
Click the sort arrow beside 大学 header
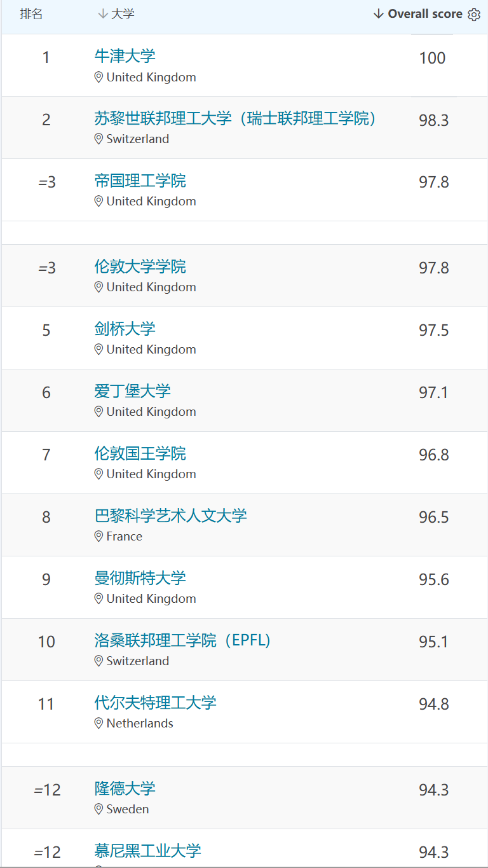point(104,13)
